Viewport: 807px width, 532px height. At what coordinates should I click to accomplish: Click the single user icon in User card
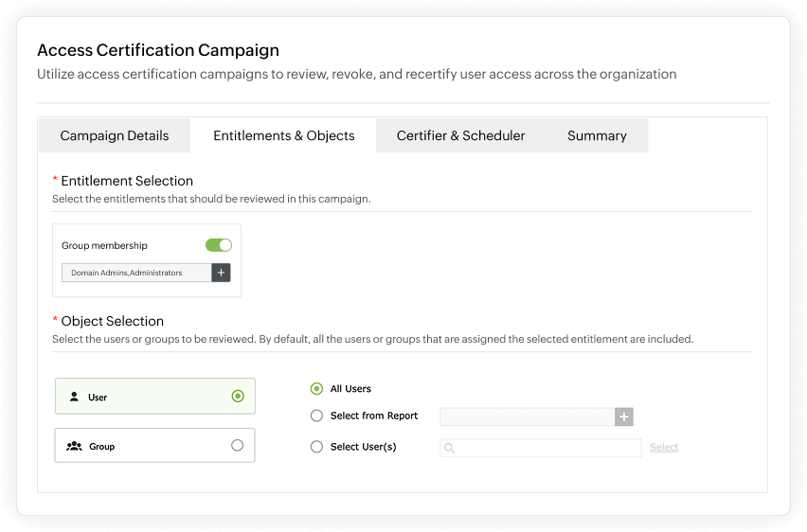point(74,398)
